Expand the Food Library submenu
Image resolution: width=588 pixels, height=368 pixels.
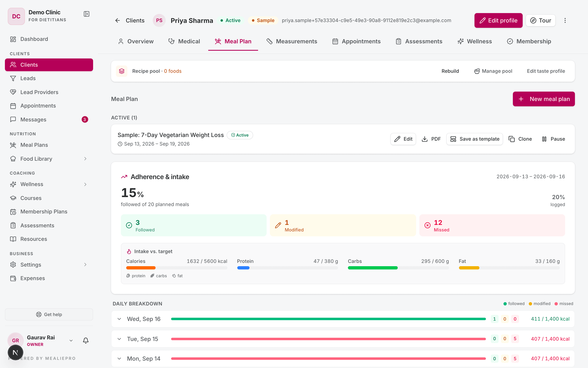click(x=85, y=159)
